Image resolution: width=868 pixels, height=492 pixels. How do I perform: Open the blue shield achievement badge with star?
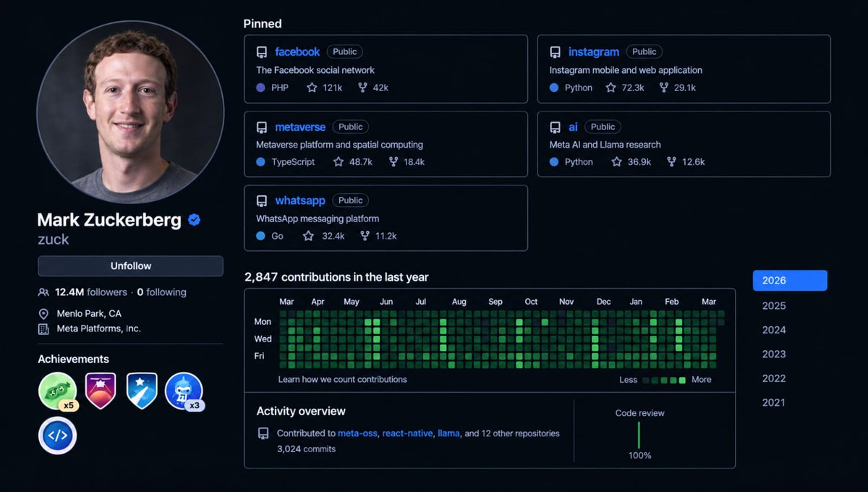coord(142,391)
